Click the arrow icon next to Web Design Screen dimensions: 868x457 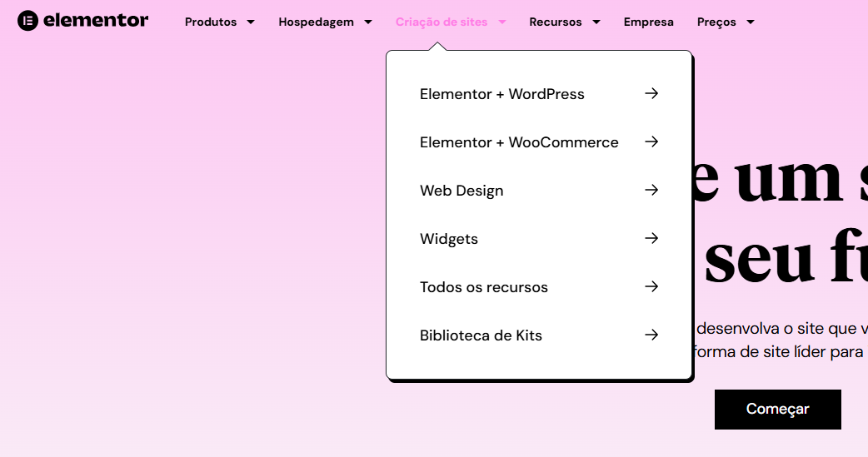(x=651, y=190)
